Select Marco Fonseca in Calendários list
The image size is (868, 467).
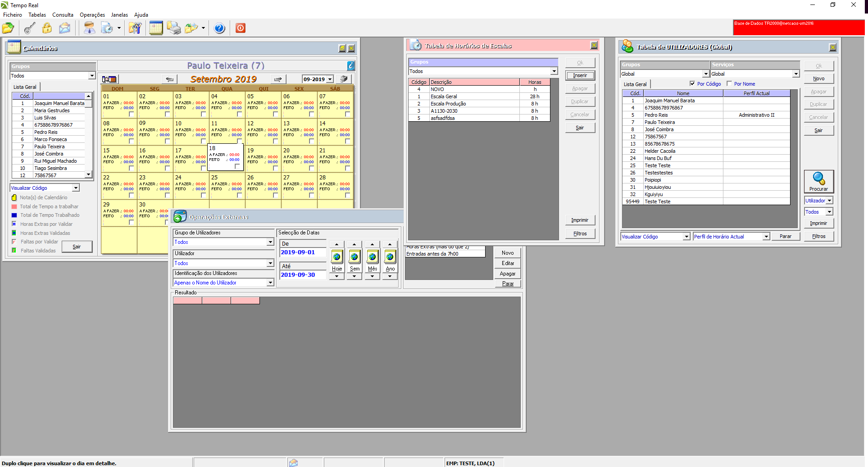pyautogui.click(x=49, y=139)
